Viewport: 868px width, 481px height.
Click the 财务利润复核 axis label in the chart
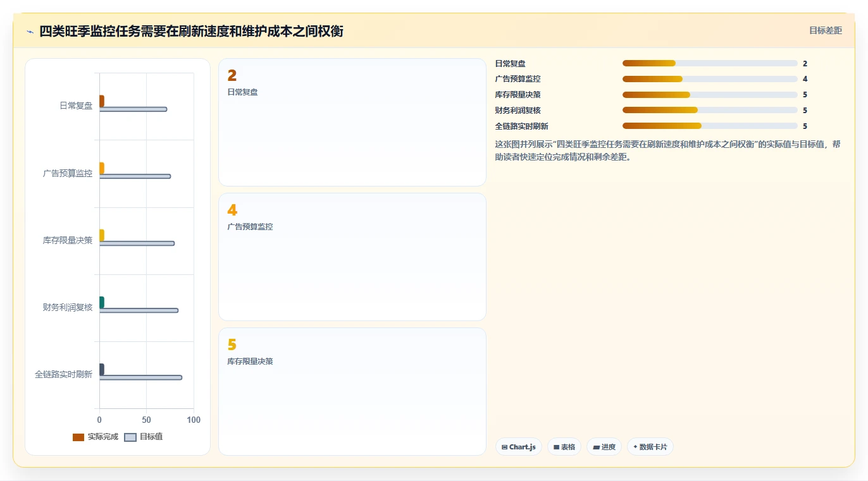(x=68, y=307)
